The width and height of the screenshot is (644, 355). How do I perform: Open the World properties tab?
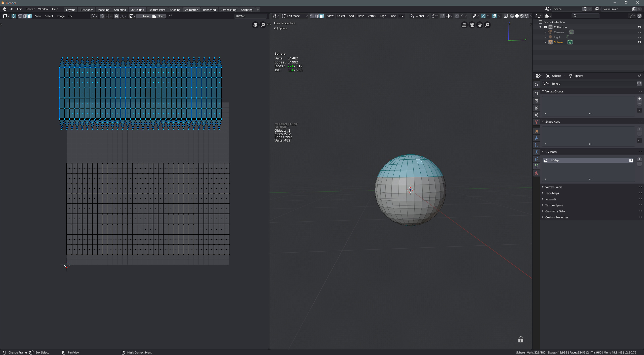click(537, 122)
